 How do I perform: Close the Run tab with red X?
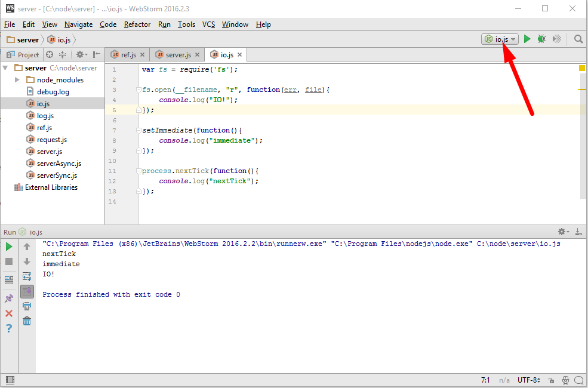coord(9,313)
